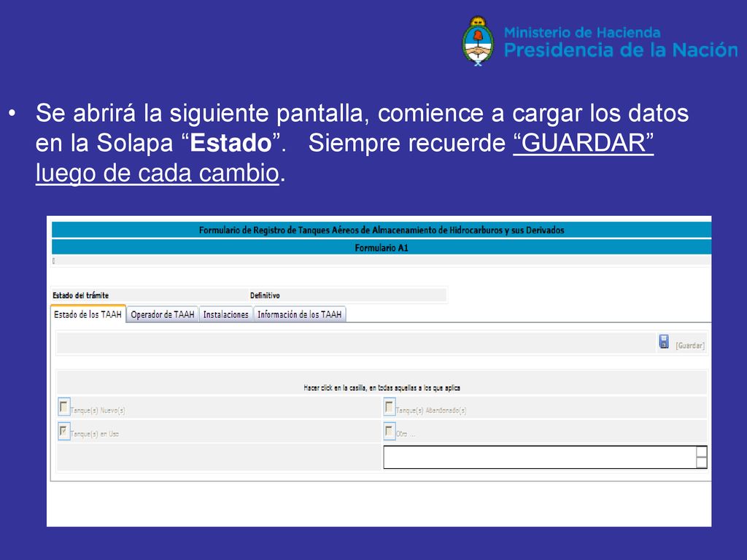Check the Tanque(s) Abandonado(s) checkbox

click(390, 407)
